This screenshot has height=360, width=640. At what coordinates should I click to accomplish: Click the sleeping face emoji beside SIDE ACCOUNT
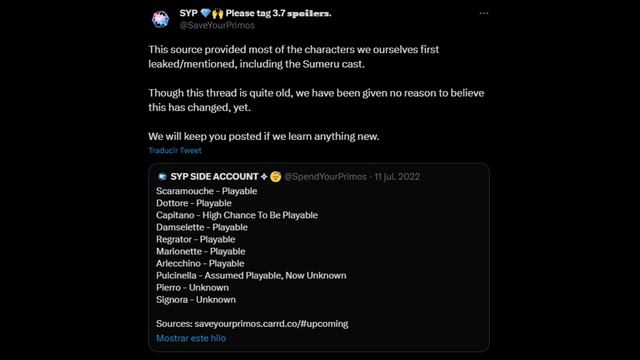[276, 177]
